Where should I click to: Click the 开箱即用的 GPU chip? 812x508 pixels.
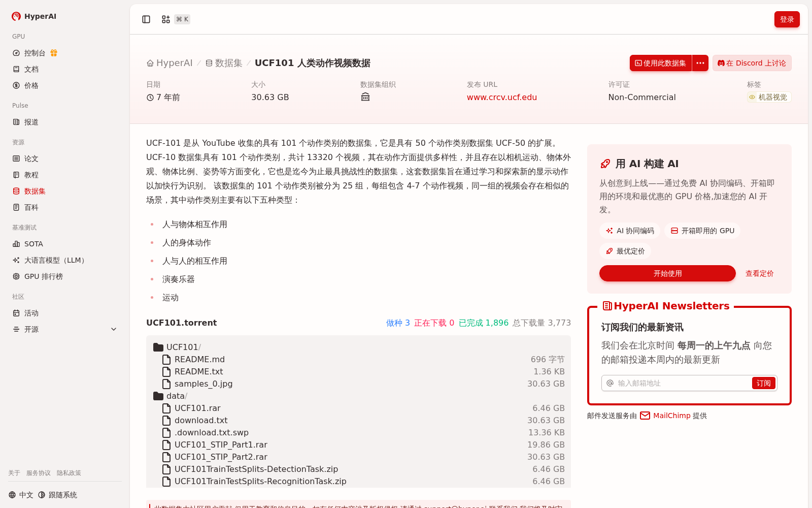702,231
